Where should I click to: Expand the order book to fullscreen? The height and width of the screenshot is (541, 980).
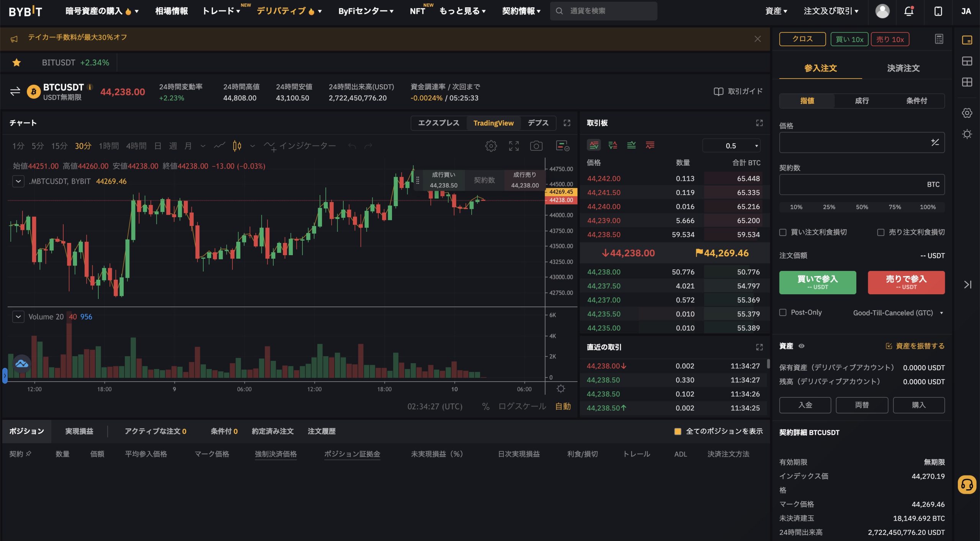[x=759, y=123]
